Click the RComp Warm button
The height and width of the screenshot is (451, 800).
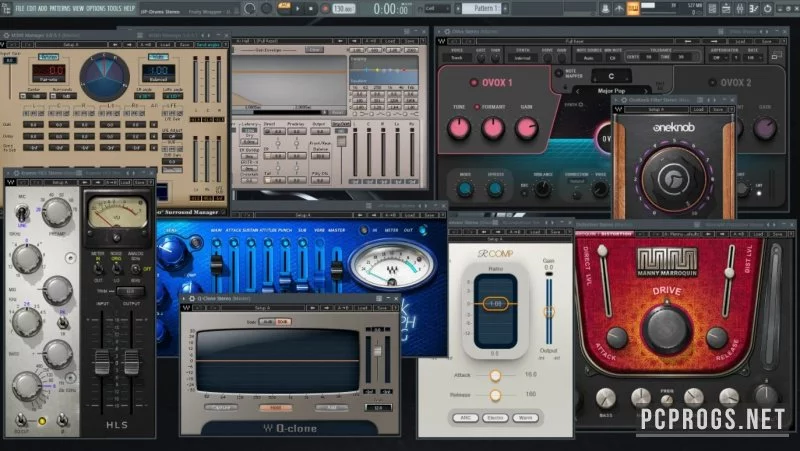coord(525,418)
